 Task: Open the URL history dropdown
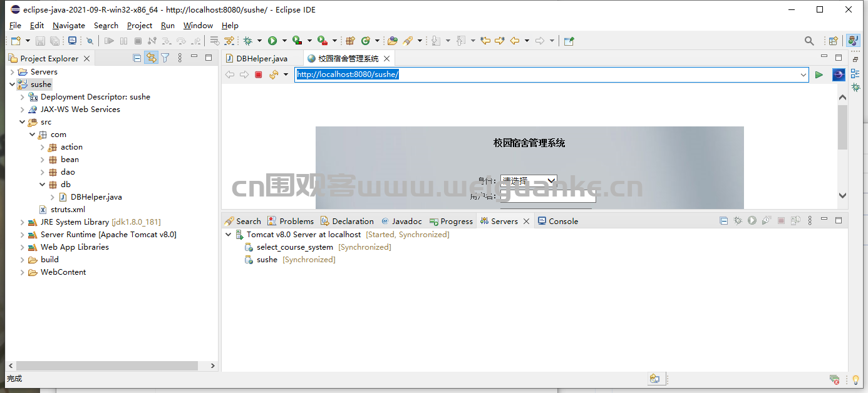pyautogui.click(x=803, y=74)
